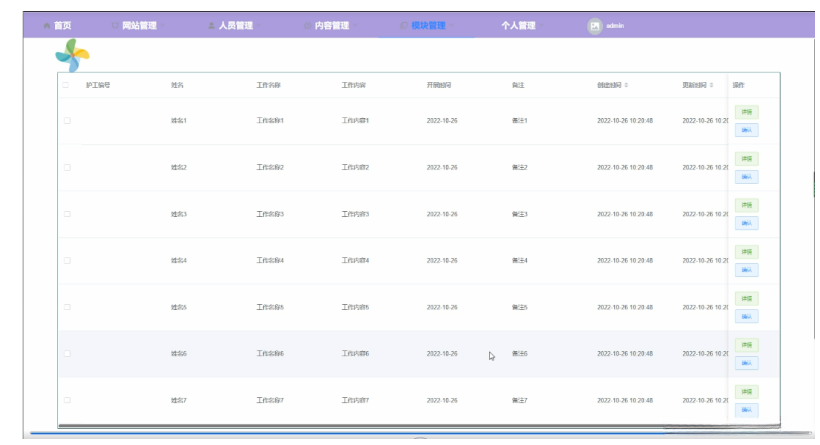Expand the arrow next to 模块管理
Screen dimensions: 820x445
452,26
